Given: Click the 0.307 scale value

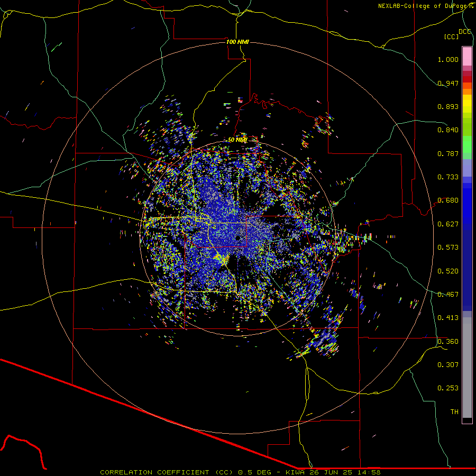Looking at the screenshot, I should (448, 365).
